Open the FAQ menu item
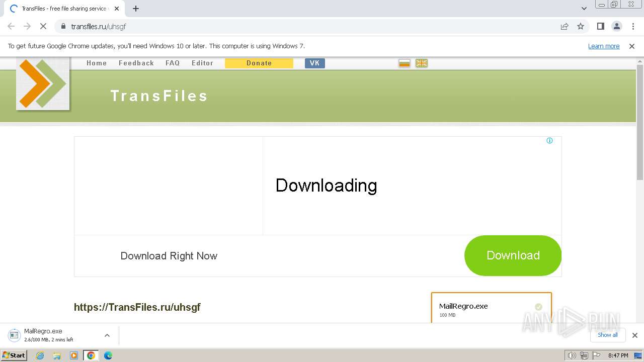 (173, 63)
